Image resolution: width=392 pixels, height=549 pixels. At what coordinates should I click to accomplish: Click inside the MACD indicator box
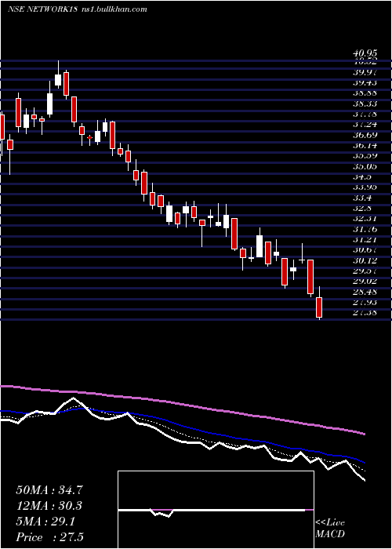coord(216,510)
